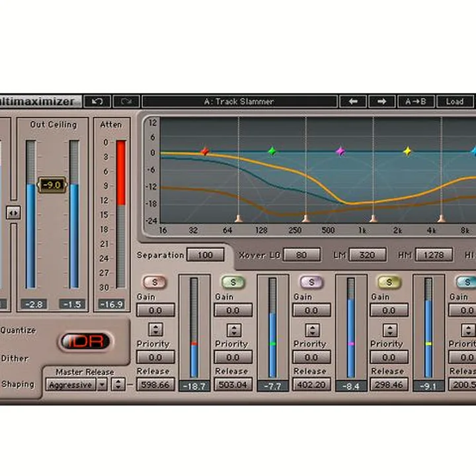476x476 pixels.
Task: Open the A: Track Slammer preset display
Action: coord(239,101)
